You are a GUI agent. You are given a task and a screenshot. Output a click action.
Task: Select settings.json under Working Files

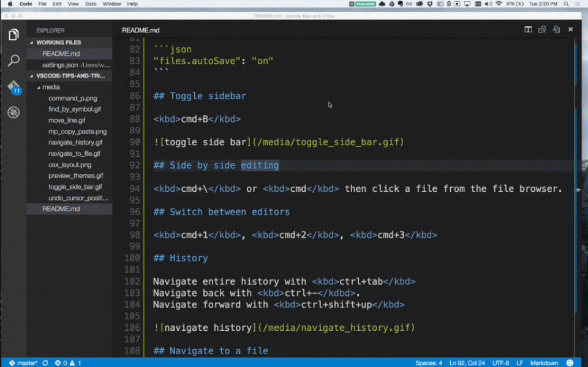click(69, 65)
